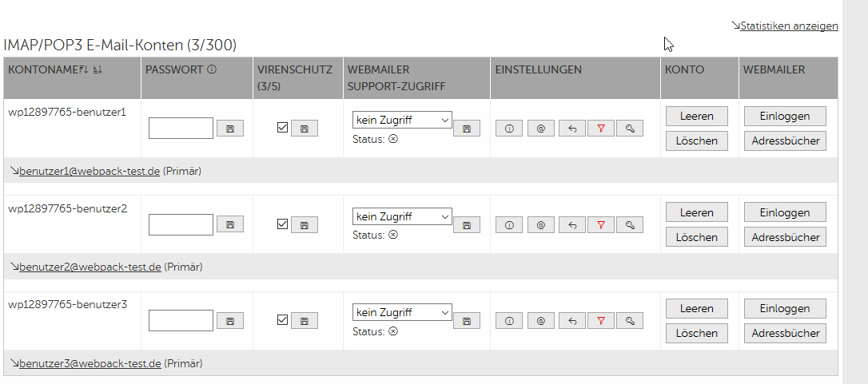The image size is (868, 384).
Task: Open info icon settings for benutzer2
Action: (x=509, y=224)
